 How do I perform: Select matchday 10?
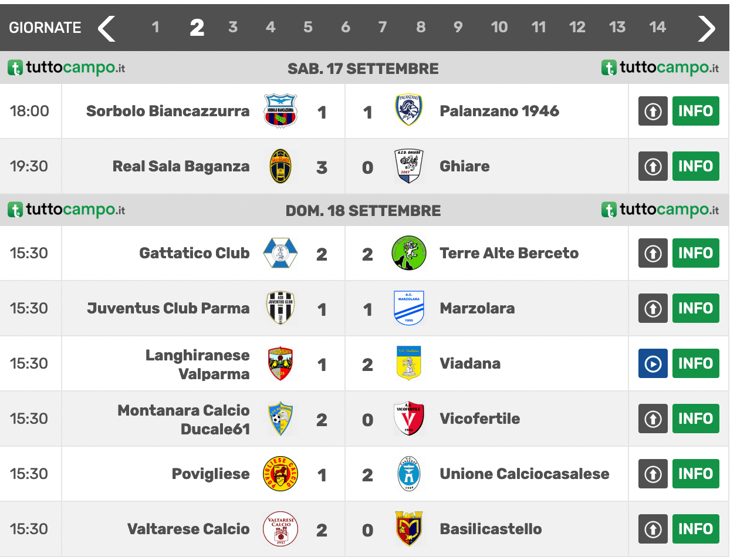499,27
